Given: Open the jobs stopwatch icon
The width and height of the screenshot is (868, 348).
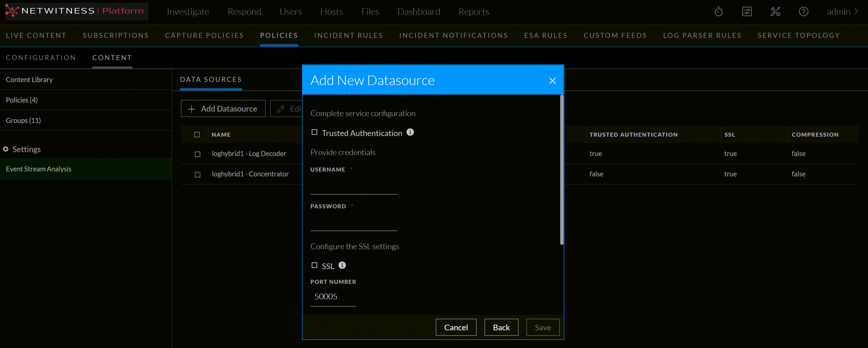Looking at the screenshot, I should 718,12.
